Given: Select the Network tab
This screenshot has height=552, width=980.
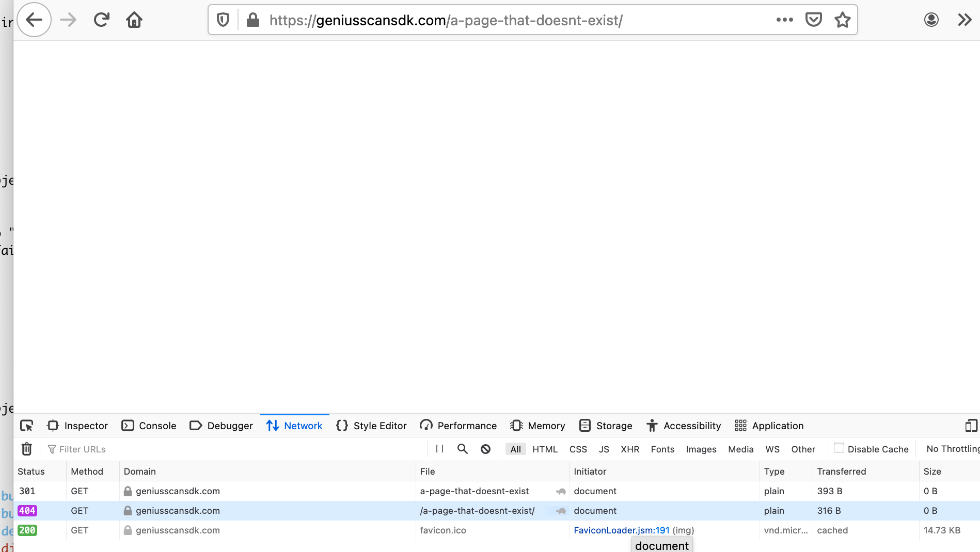Looking at the screenshot, I should tap(294, 426).
